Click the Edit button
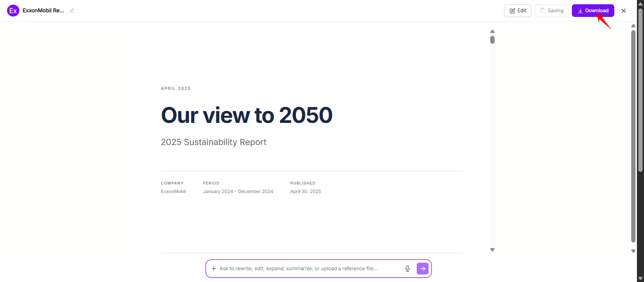The image size is (644, 282). point(518,10)
